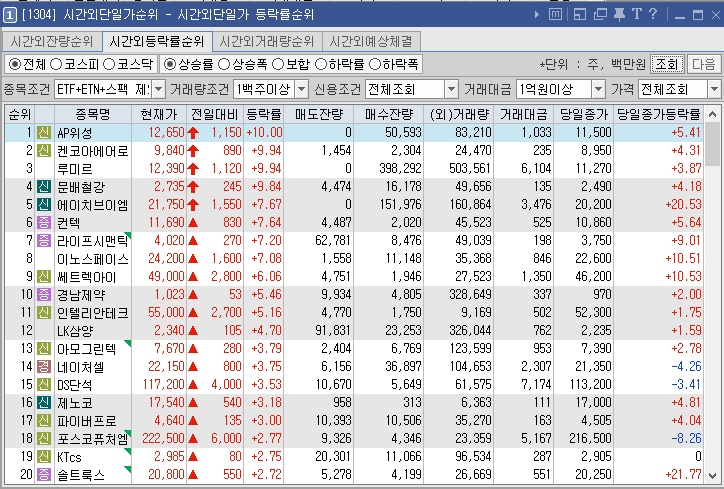Sort by 등락률 column header

[x=264, y=115]
